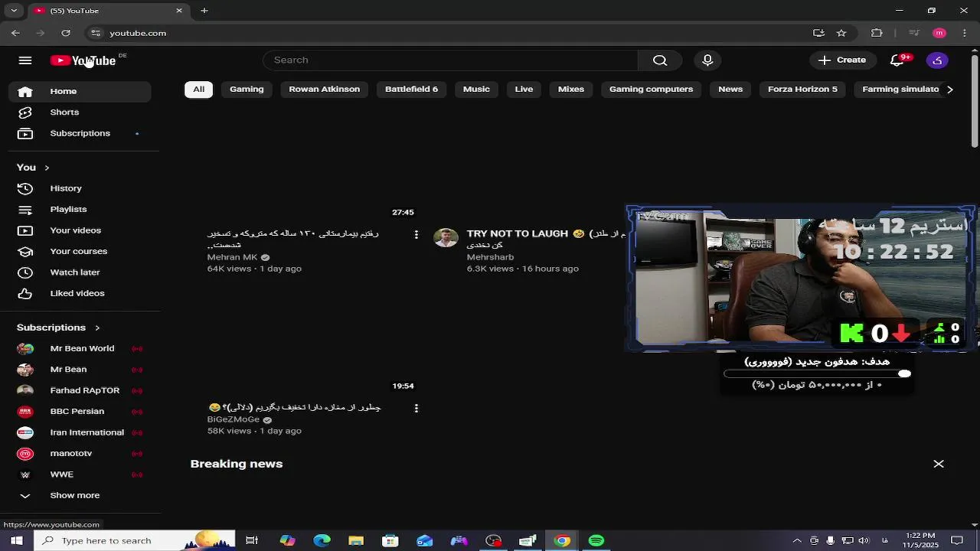
Task: Open Chrome media controls icon
Action: pos(913,33)
